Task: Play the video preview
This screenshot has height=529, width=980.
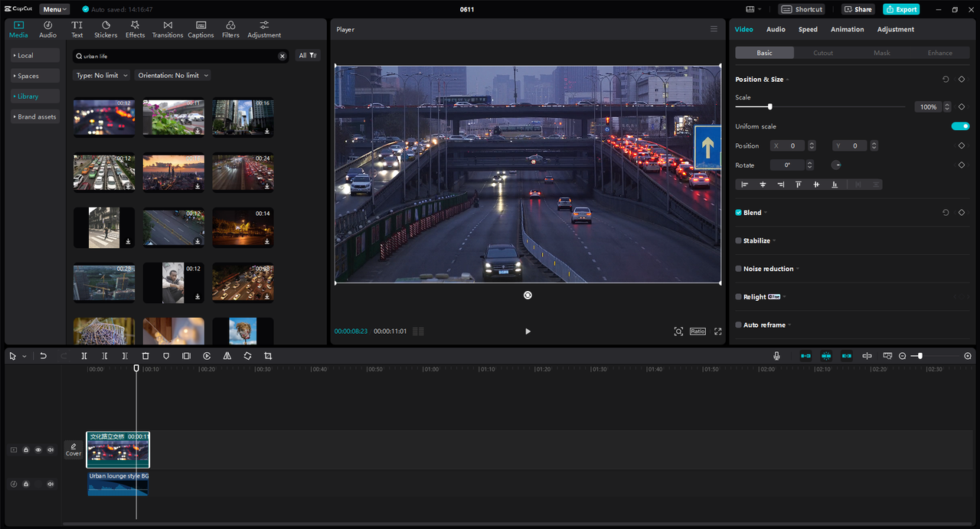Action: 528,331
